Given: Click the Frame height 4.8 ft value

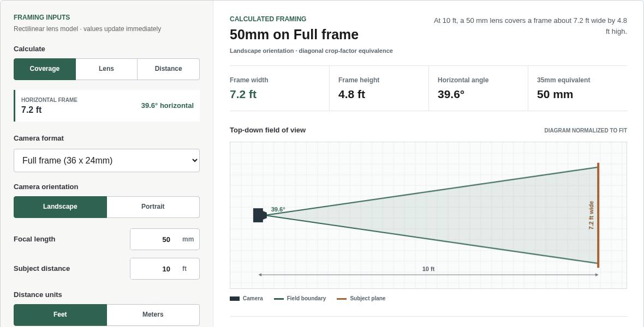Looking at the screenshot, I should coord(351,94).
